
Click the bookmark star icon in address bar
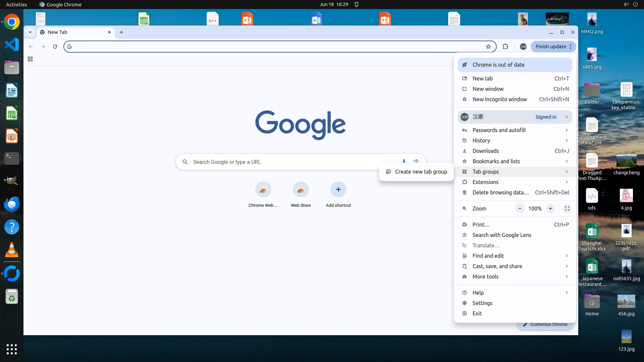tap(488, 47)
